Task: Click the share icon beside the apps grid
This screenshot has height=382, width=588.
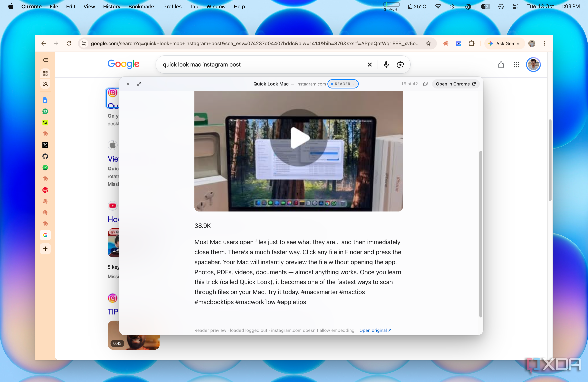Action: (x=501, y=64)
